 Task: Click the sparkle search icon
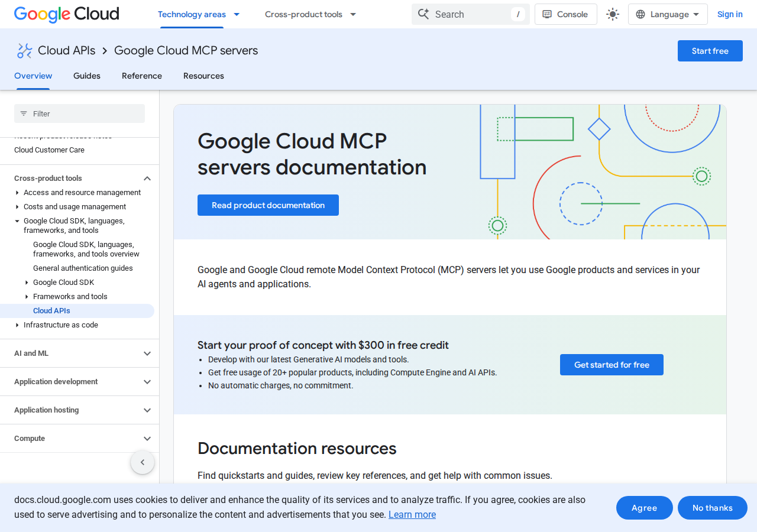pos(423,14)
